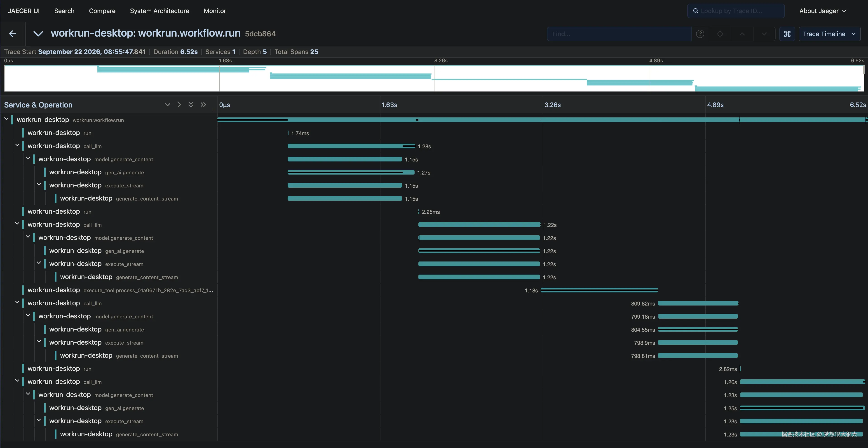Screen dimensions: 868x448
Task: Click the call_llm span bar labeled 1.28s
Action: coord(351,146)
